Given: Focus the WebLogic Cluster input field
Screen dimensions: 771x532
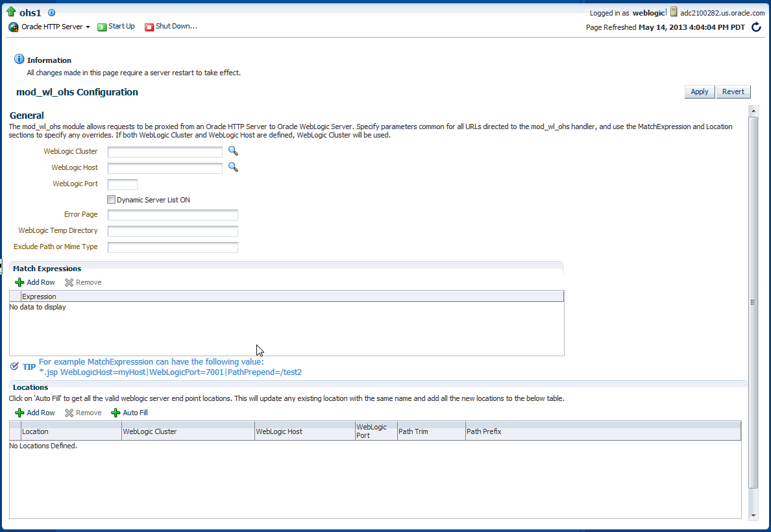Looking at the screenshot, I should click(165, 152).
